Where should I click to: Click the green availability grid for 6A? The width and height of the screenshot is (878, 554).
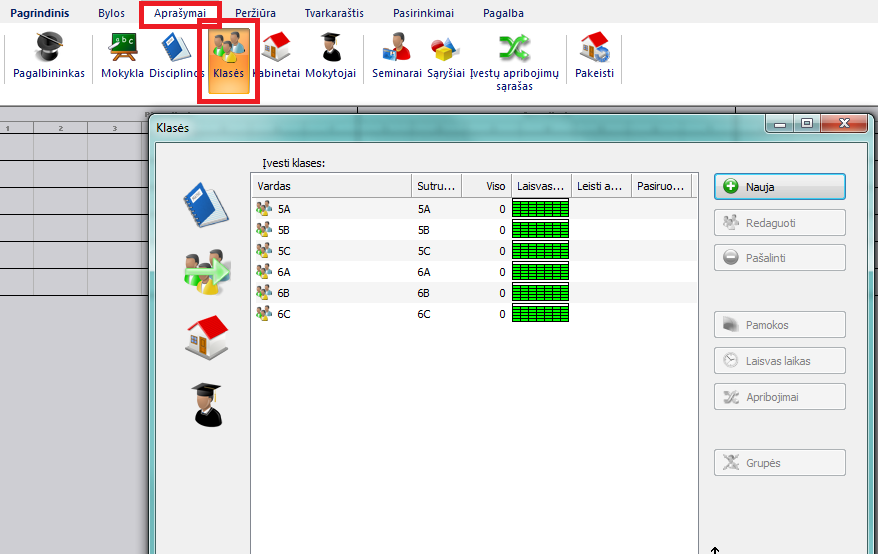540,271
